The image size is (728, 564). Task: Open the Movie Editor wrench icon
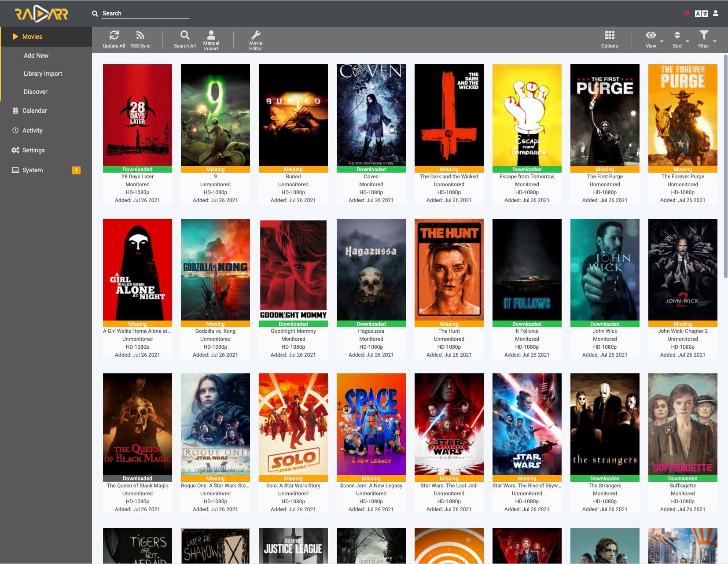point(256,35)
